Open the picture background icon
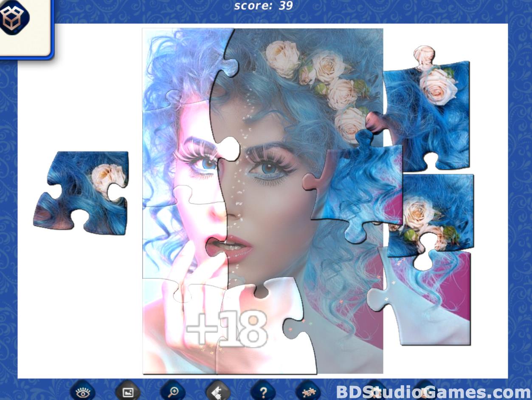The height and width of the screenshot is (400, 532). coord(128,391)
